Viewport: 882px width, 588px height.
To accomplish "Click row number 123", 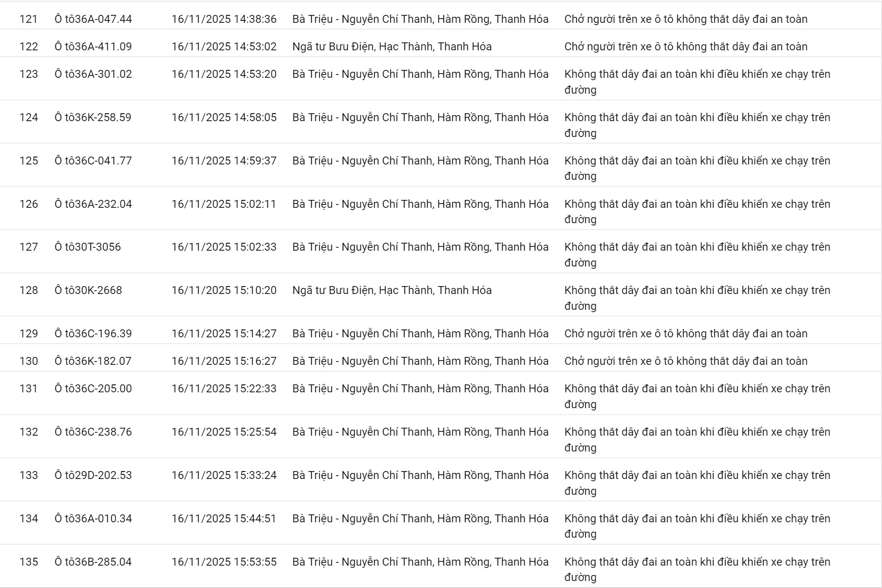I will (x=28, y=74).
